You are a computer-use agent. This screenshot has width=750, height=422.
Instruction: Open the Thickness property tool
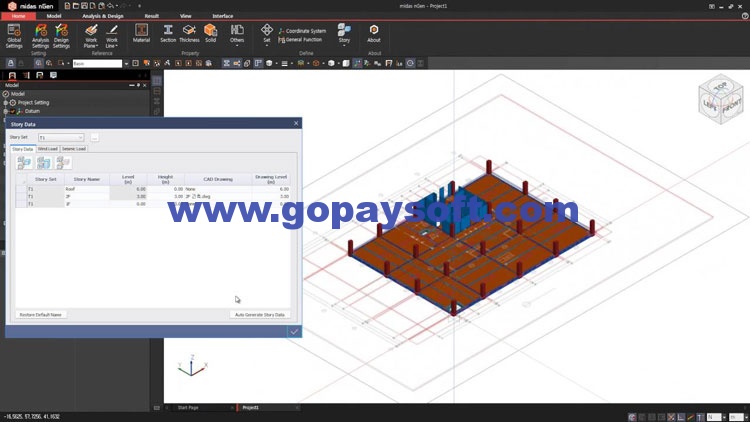point(189,33)
